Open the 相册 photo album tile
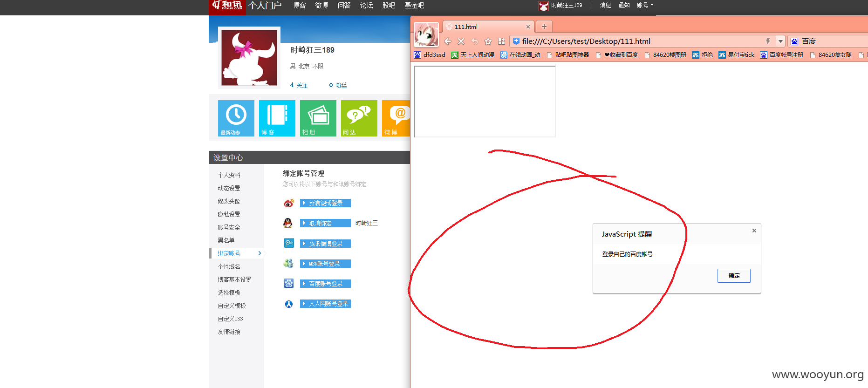The height and width of the screenshot is (388, 868). (x=318, y=118)
